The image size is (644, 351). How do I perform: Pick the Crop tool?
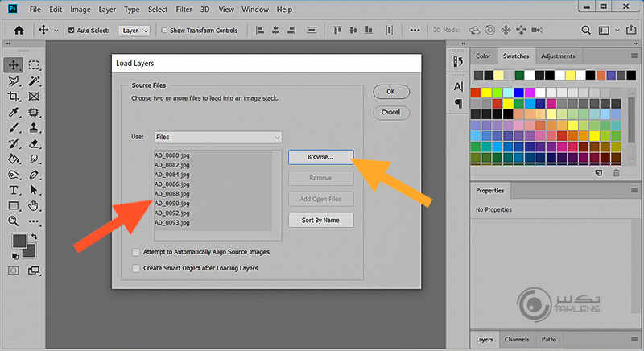tap(14, 97)
